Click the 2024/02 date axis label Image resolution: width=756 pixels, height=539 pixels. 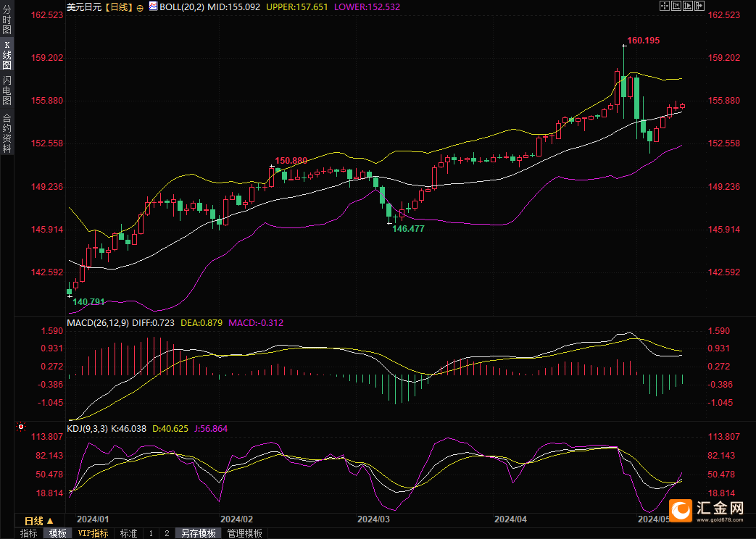point(237,519)
